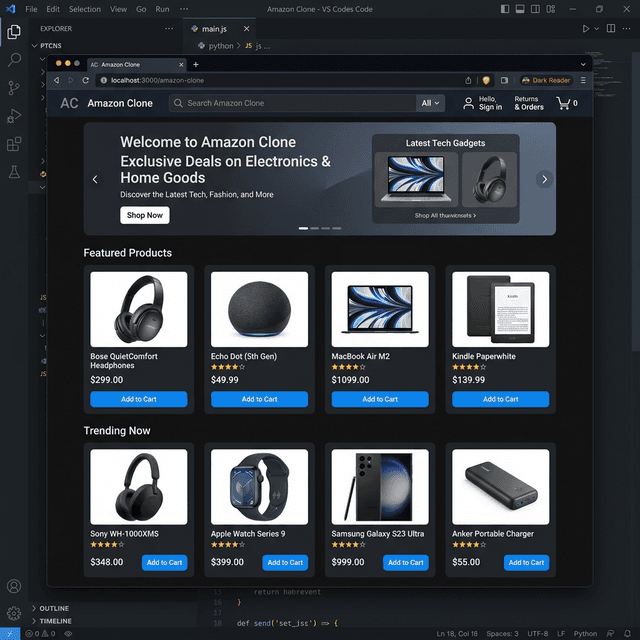Open the Search view in activity bar
The height and width of the screenshot is (640, 640).
pos(14,60)
